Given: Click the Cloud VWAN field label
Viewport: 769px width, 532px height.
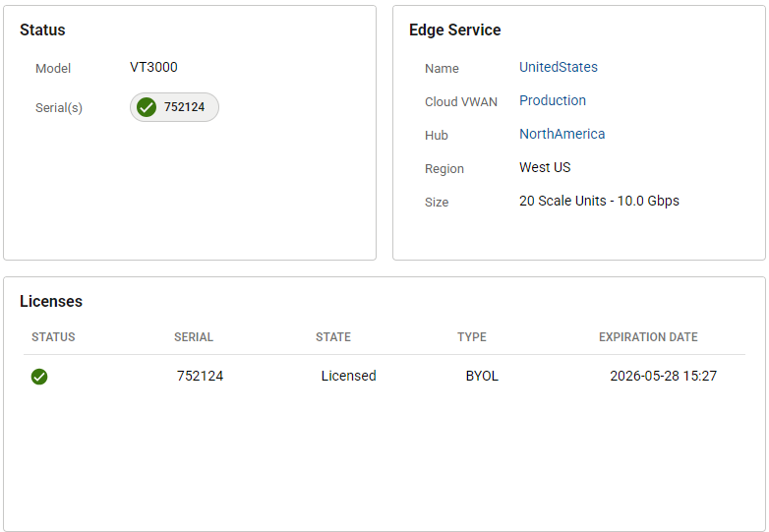Looking at the screenshot, I should [461, 101].
